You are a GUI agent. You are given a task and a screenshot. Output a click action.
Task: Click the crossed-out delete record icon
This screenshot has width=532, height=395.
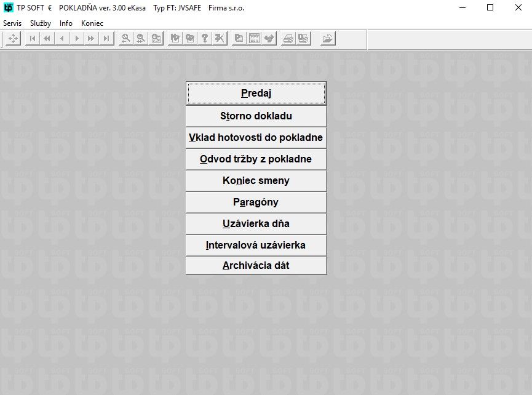(x=220, y=38)
